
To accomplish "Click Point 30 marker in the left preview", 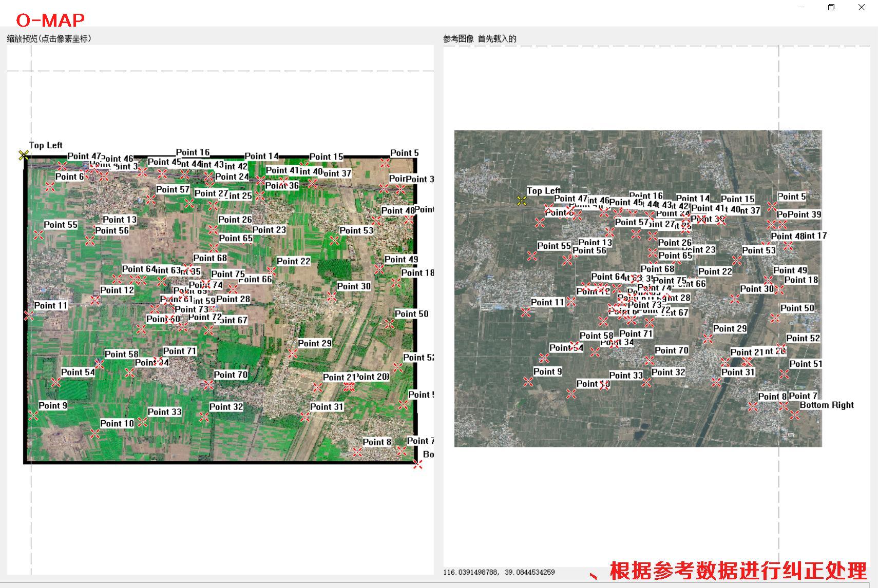I will [x=332, y=297].
